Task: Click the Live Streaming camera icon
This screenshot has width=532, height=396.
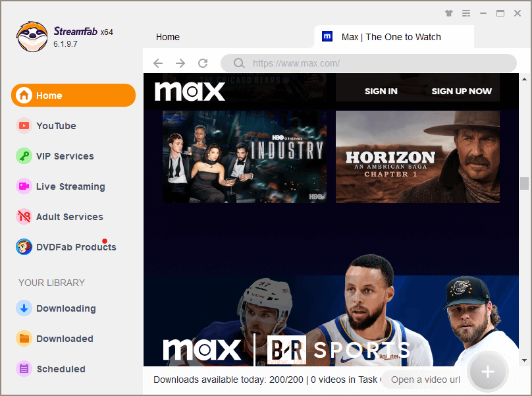Action: tap(24, 186)
